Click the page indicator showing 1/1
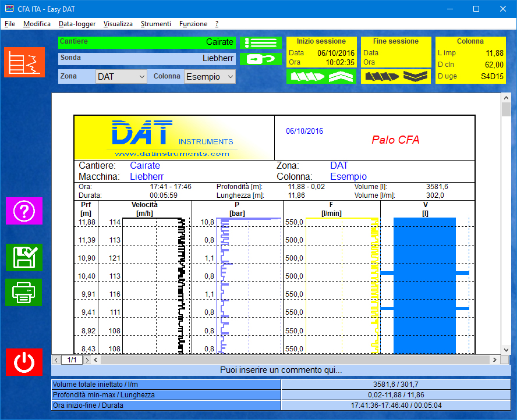The height and width of the screenshot is (420, 517). coord(71,360)
